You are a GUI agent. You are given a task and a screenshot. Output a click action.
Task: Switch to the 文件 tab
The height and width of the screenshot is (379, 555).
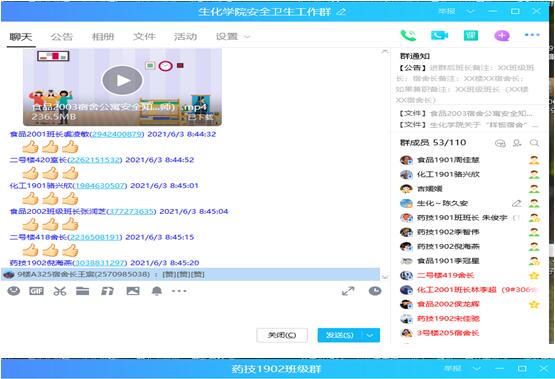pyautogui.click(x=144, y=37)
